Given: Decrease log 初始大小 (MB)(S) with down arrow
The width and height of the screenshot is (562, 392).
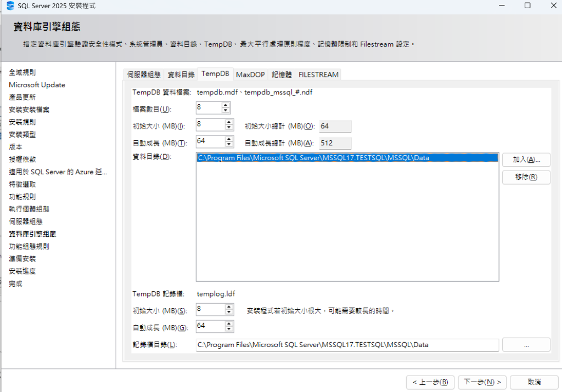Looking at the screenshot, I should click(229, 312).
